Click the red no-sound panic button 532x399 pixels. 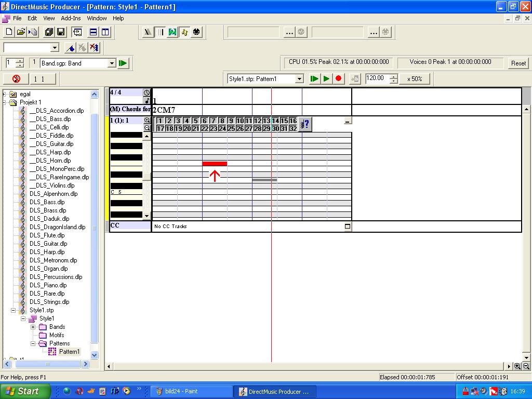coord(16,79)
